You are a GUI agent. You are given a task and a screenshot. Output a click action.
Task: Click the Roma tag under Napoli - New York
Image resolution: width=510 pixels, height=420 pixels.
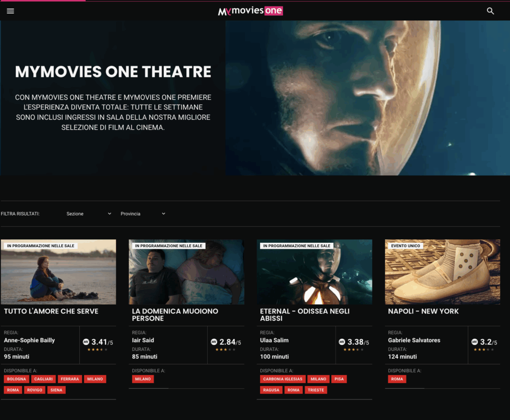(397, 379)
